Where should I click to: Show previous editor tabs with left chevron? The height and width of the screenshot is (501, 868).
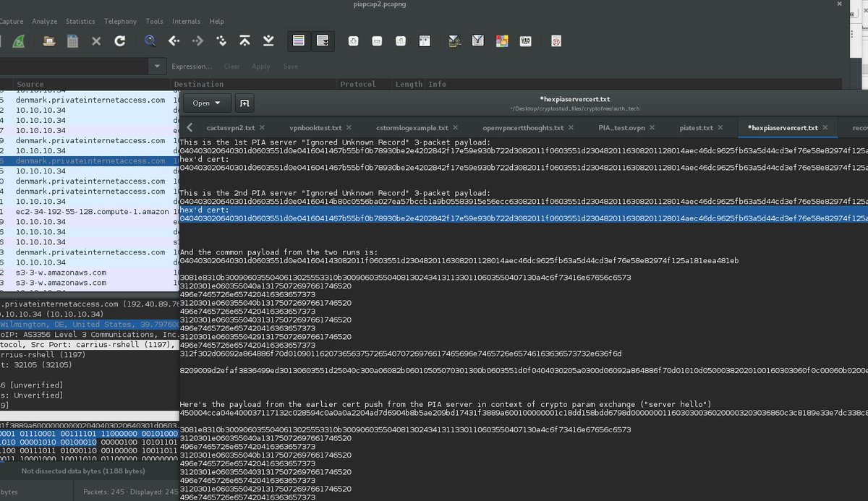190,128
